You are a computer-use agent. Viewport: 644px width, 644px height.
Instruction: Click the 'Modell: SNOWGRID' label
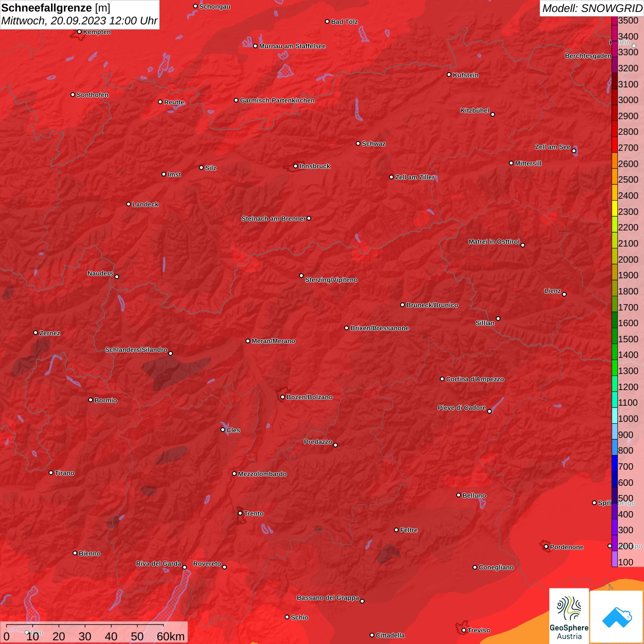tap(592, 8)
